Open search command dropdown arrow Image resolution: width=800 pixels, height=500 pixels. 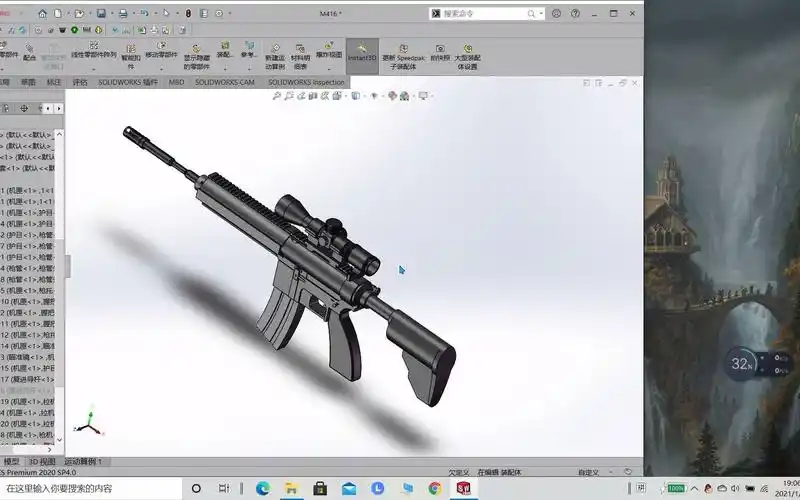tap(541, 14)
